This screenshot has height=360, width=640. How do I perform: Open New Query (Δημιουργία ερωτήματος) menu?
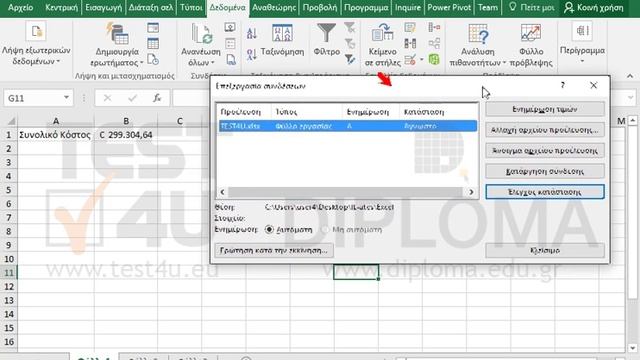(x=117, y=44)
